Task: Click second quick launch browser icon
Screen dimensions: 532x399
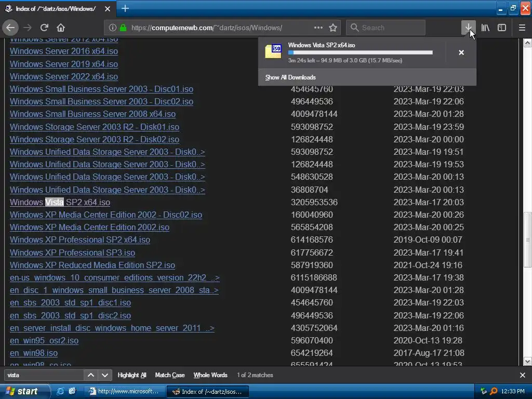Action: coord(72,391)
